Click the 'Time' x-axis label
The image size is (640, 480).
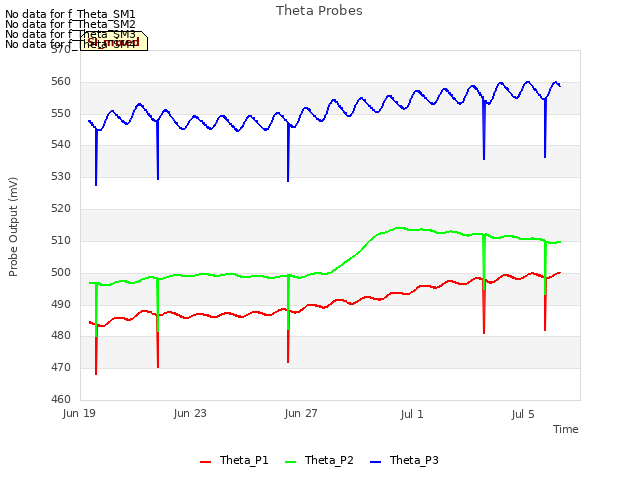coord(566,429)
